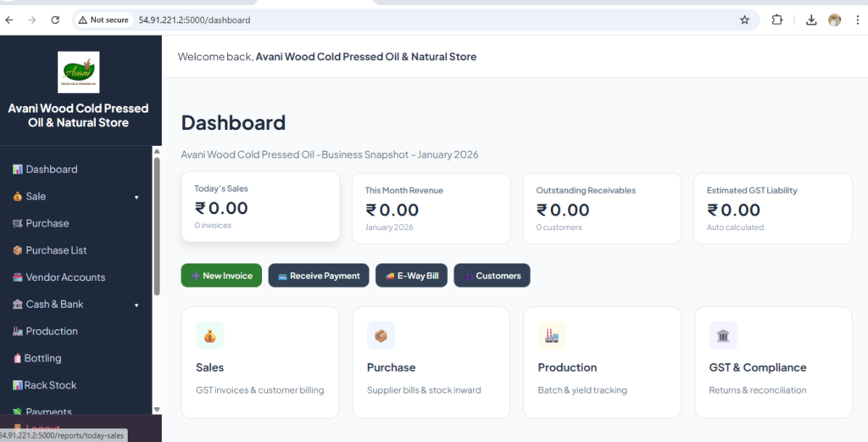Click the '0 customers' label
The width and height of the screenshot is (868, 442).
[x=559, y=227]
